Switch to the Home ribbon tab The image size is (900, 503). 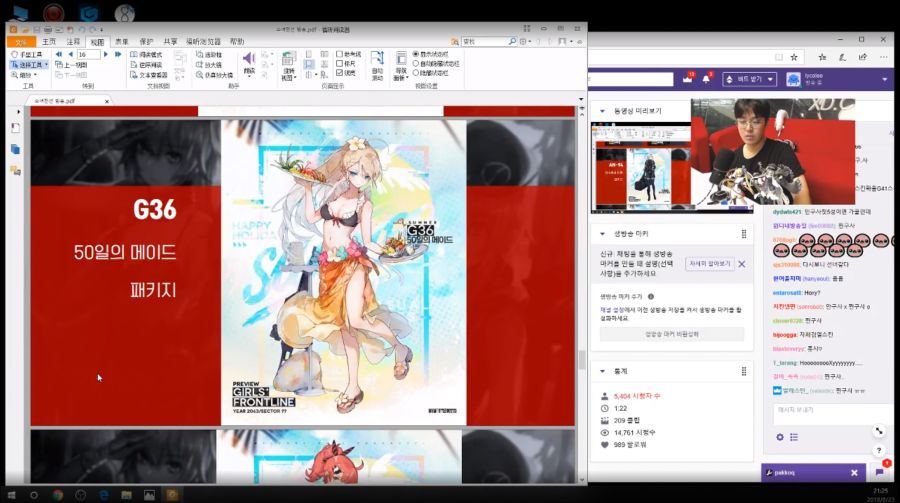click(49, 42)
